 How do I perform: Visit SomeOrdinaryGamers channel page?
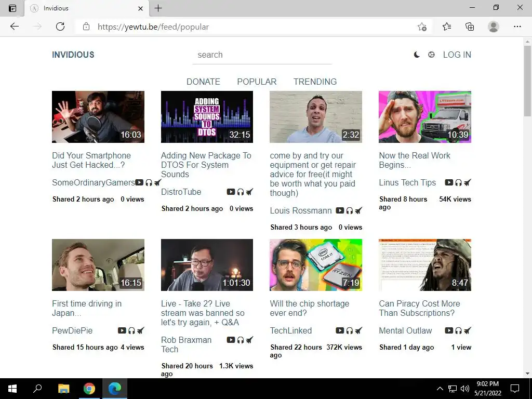point(94,182)
